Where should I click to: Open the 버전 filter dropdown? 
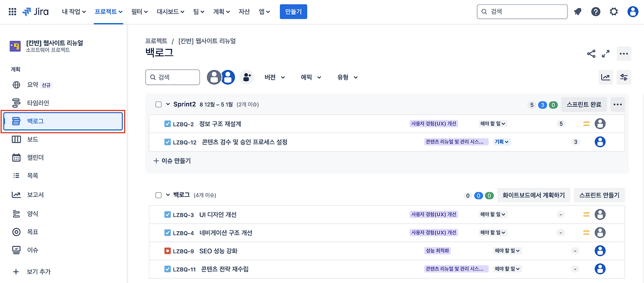point(275,77)
